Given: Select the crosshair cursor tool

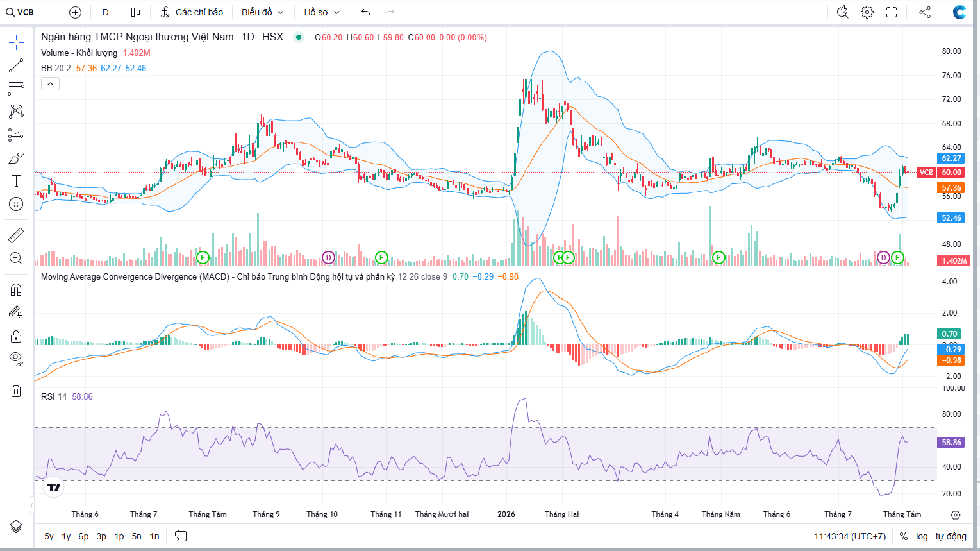Looking at the screenshot, I should pyautogui.click(x=16, y=43).
